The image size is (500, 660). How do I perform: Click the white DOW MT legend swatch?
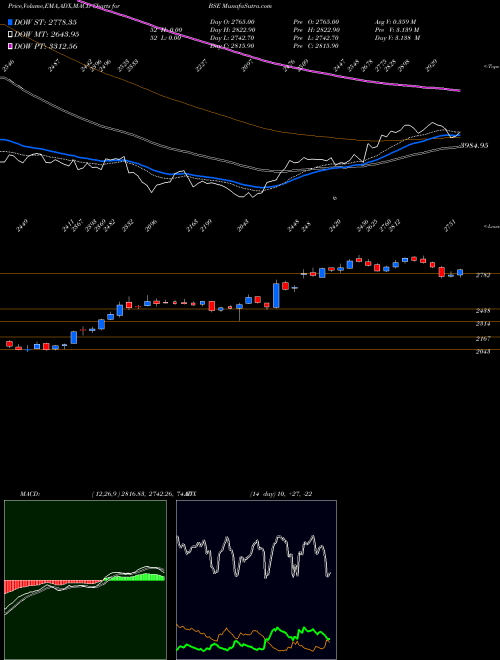[x=10, y=34]
